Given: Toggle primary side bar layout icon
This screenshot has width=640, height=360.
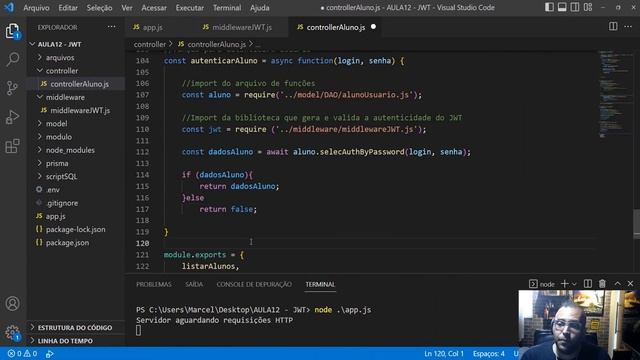Looking at the screenshot, I should [549, 7].
